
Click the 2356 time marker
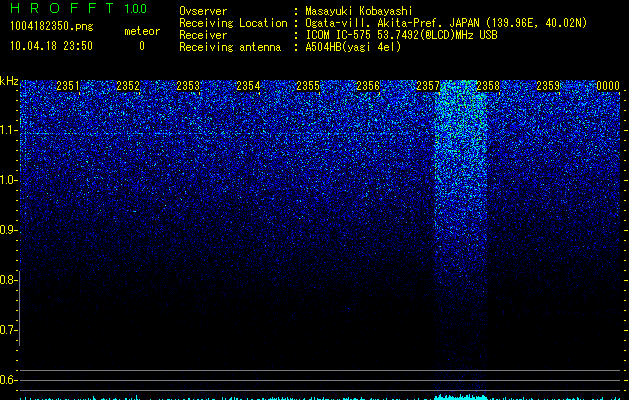click(368, 86)
